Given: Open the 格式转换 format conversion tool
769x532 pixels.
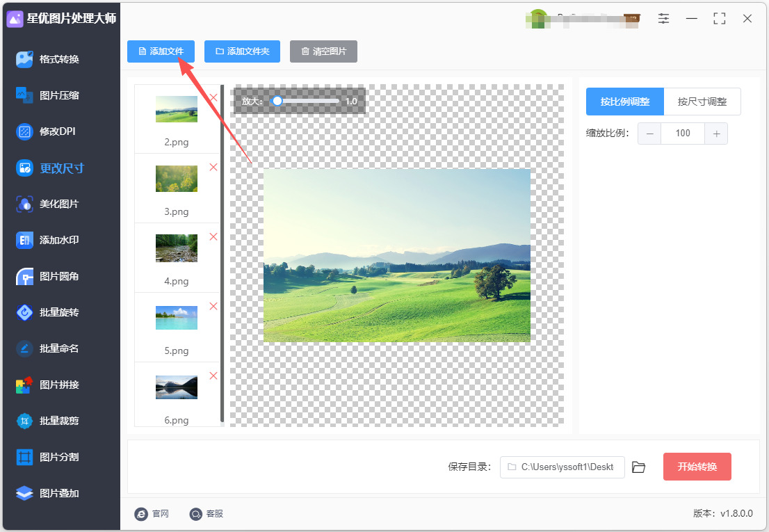Looking at the screenshot, I should 47,59.
